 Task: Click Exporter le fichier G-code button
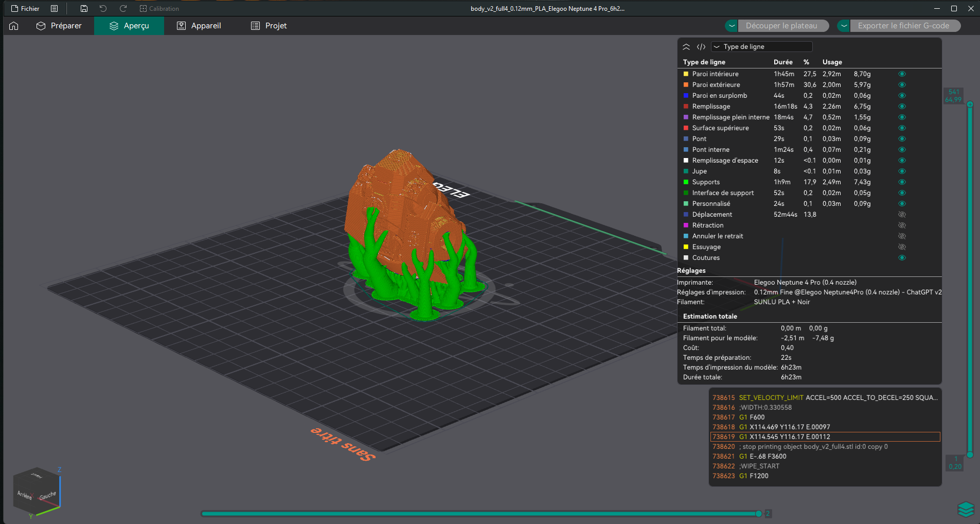pyautogui.click(x=903, y=26)
